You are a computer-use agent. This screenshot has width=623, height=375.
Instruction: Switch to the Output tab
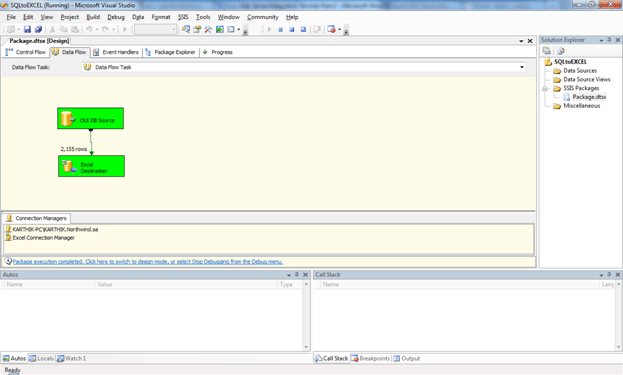click(406, 358)
